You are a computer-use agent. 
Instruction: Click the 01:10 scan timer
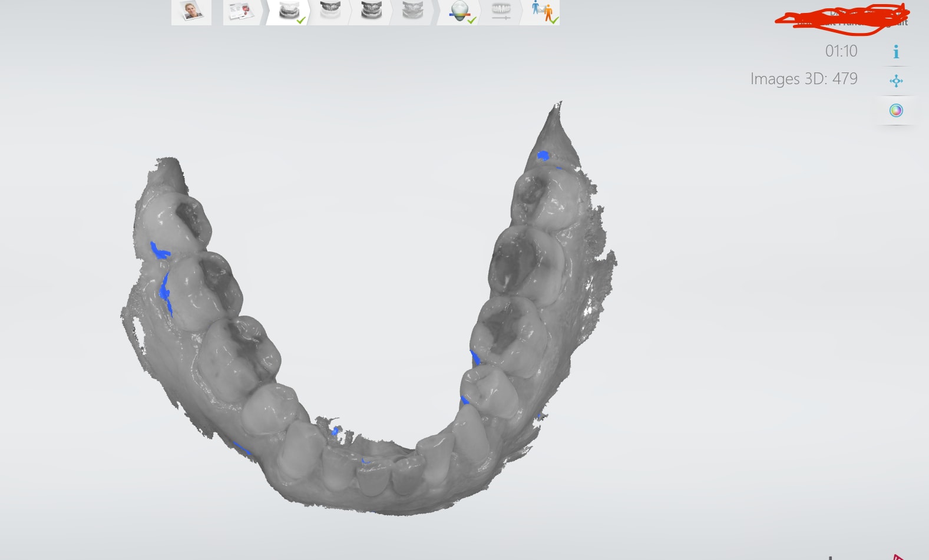841,51
